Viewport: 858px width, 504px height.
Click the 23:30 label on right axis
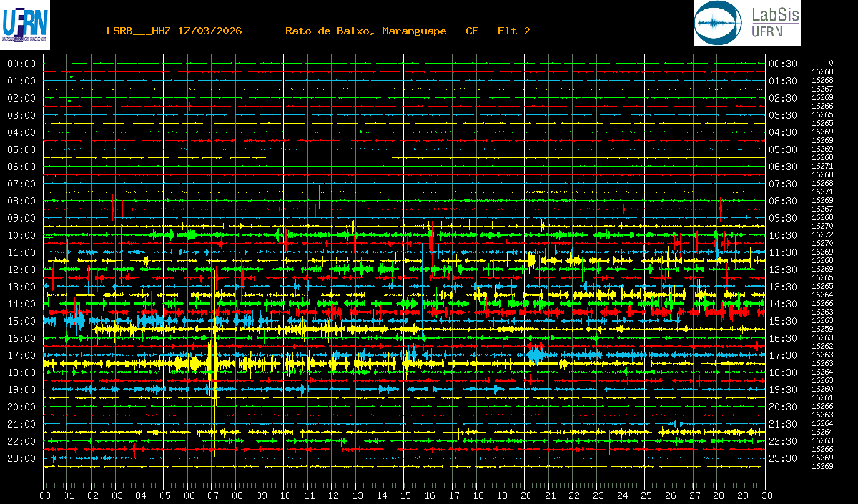(x=783, y=458)
